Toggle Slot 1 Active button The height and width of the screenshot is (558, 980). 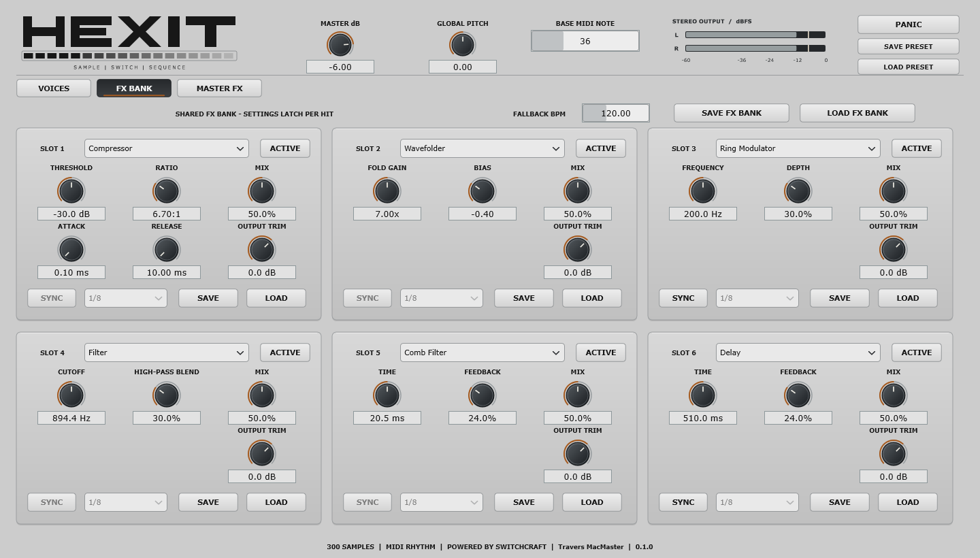point(285,148)
